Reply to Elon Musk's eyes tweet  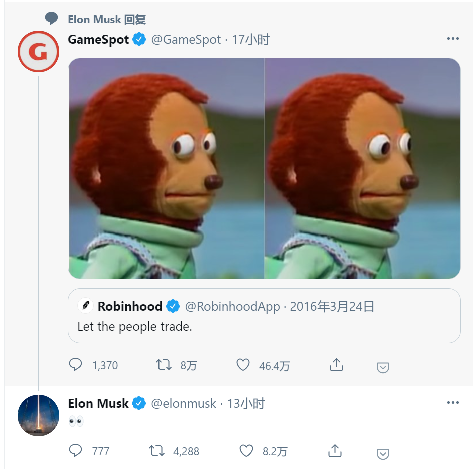pyautogui.click(x=76, y=451)
